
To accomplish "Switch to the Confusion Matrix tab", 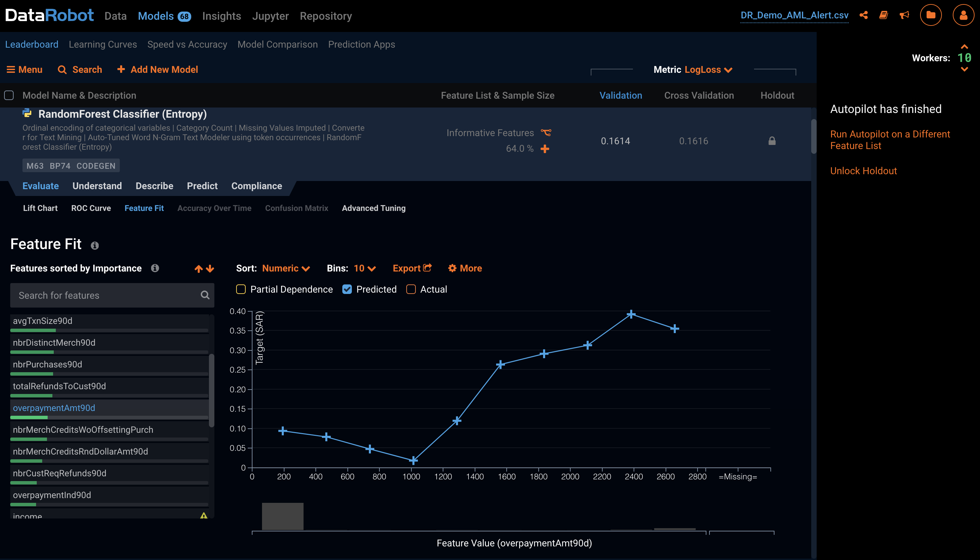I will (297, 208).
